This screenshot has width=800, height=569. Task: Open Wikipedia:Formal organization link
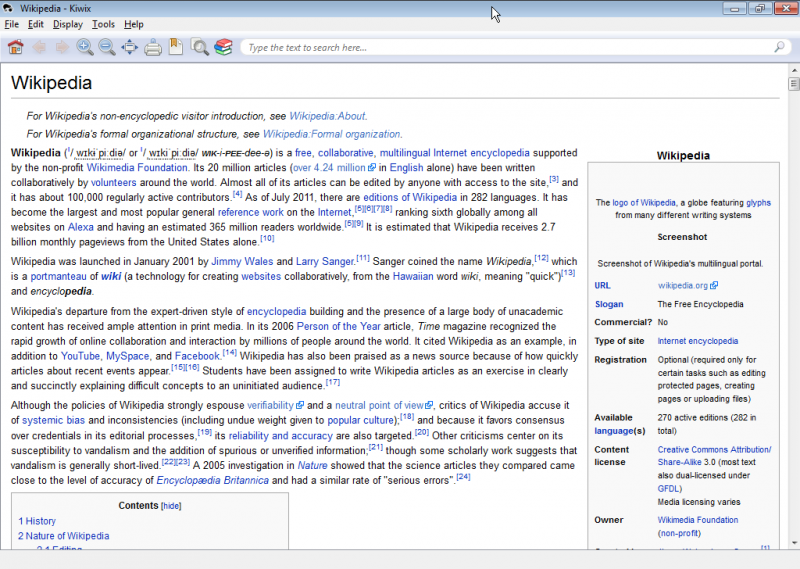click(331, 134)
